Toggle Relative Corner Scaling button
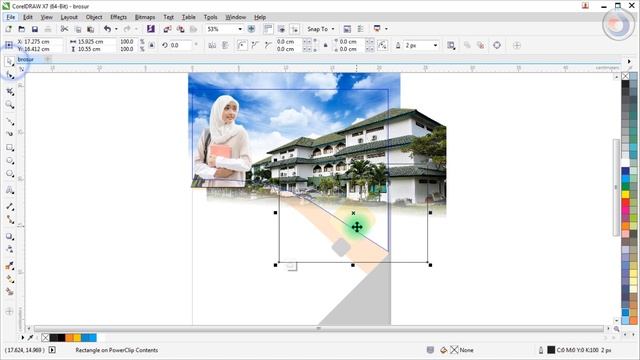 (x=382, y=45)
